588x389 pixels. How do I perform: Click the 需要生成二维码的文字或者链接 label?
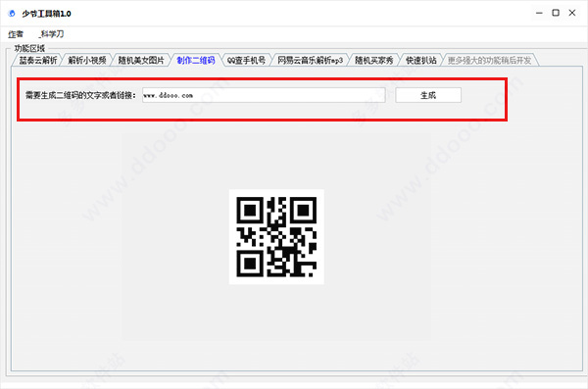[80, 95]
